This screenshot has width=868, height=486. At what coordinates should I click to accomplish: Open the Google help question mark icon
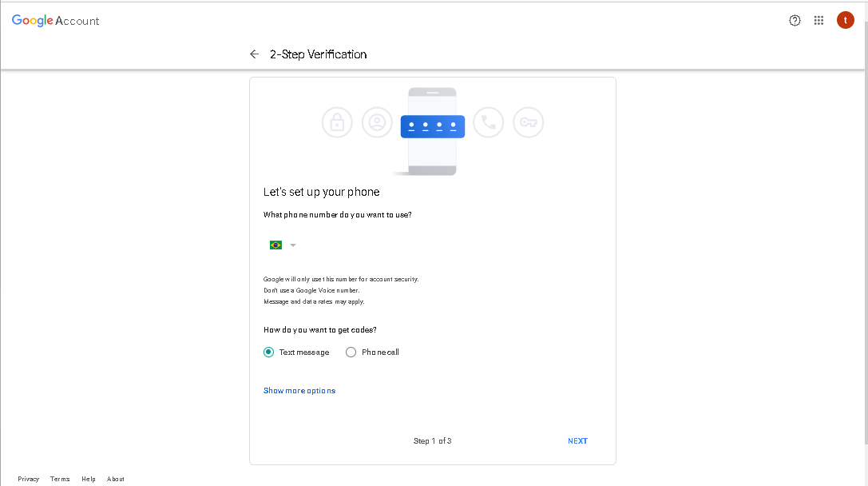(795, 21)
